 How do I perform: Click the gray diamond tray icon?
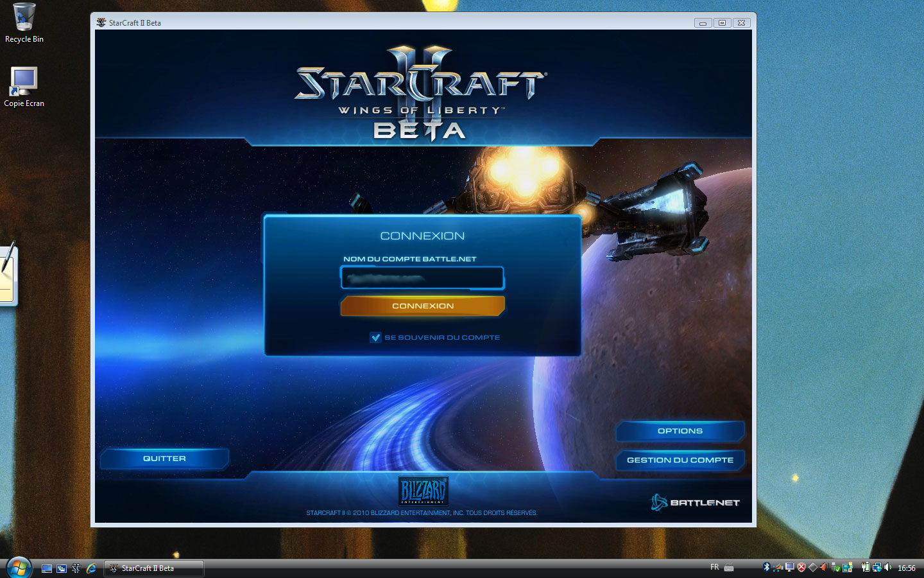click(x=813, y=567)
